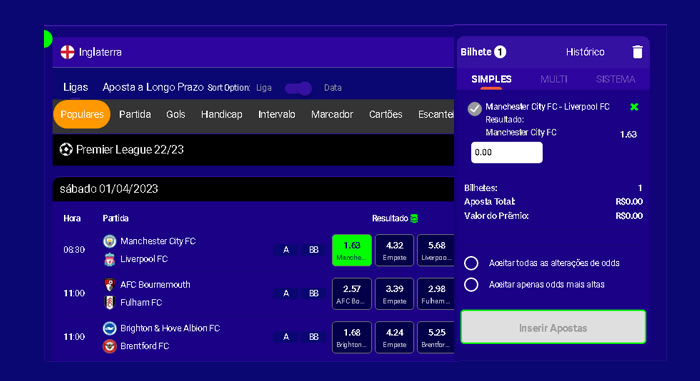Toggle the Liga/Data sort option switch
This screenshot has width=700, height=381.
pos(299,88)
